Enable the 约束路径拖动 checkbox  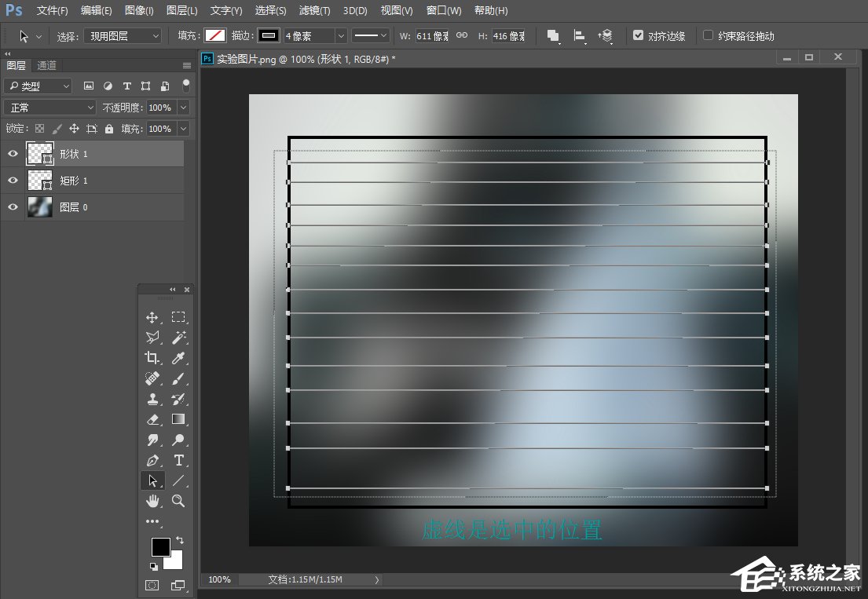[708, 35]
